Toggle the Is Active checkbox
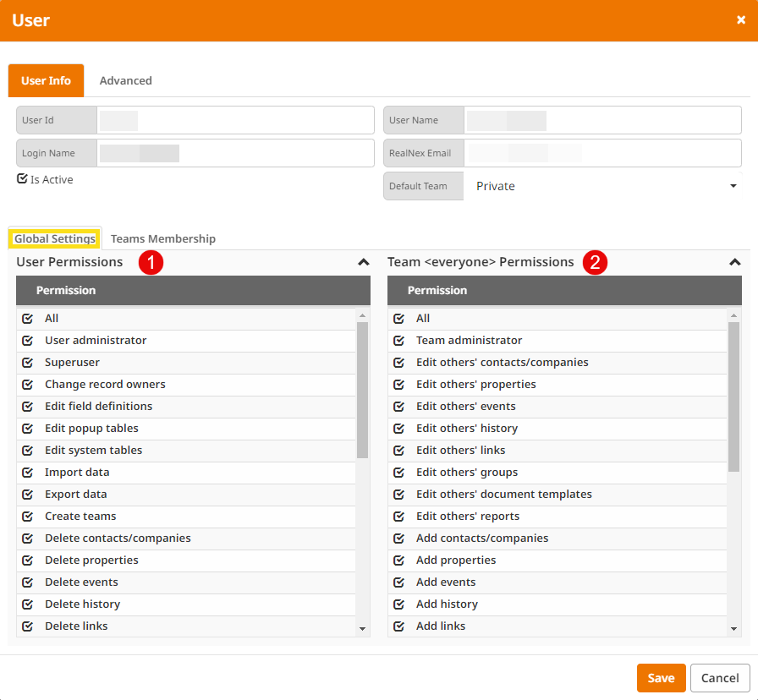This screenshot has height=700, width=758. tap(21, 178)
